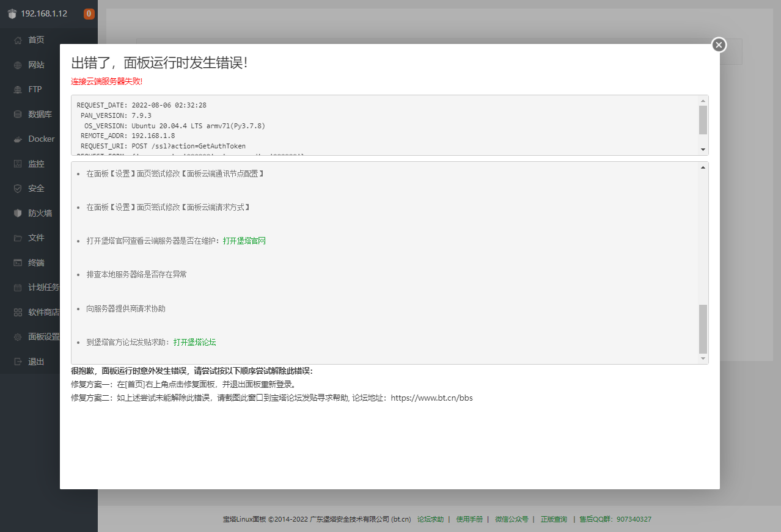Click the logout icon beside 退出
The width and height of the screenshot is (781, 532).
[x=18, y=362]
